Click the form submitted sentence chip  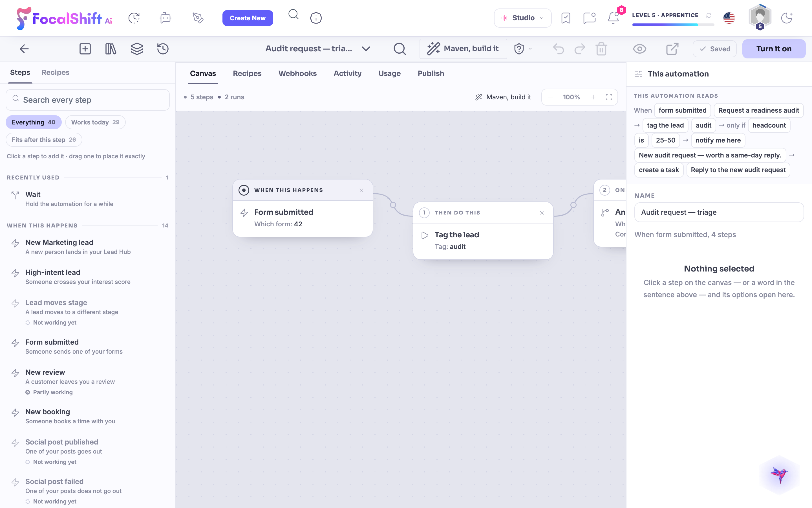point(682,111)
